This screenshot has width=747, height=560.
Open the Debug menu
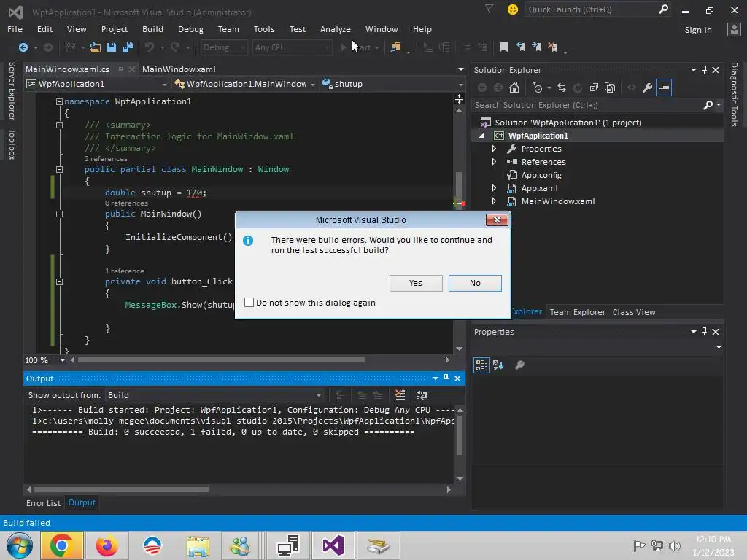tap(190, 29)
